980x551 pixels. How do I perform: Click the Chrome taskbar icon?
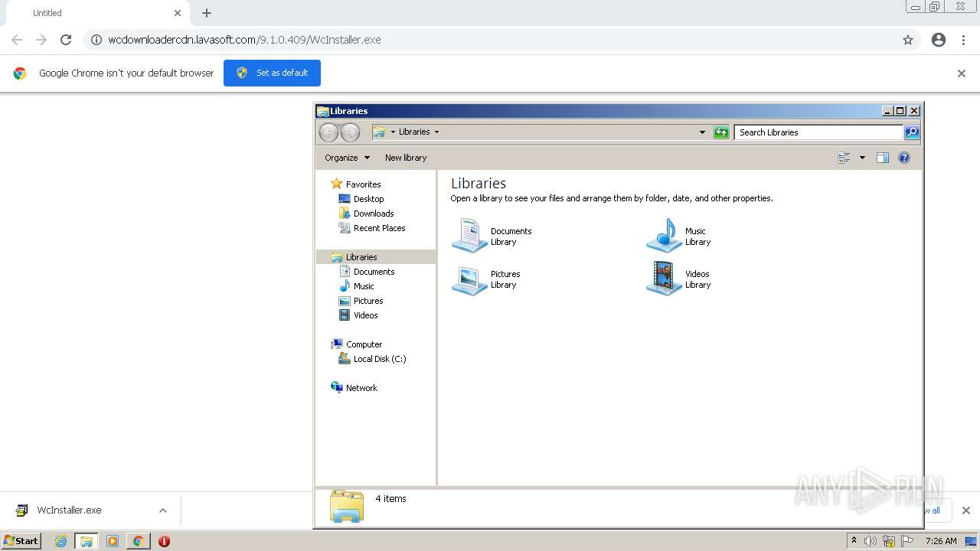tap(138, 541)
